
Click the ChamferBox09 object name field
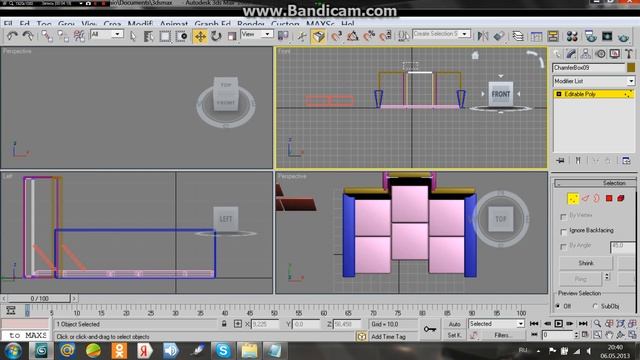click(589, 68)
